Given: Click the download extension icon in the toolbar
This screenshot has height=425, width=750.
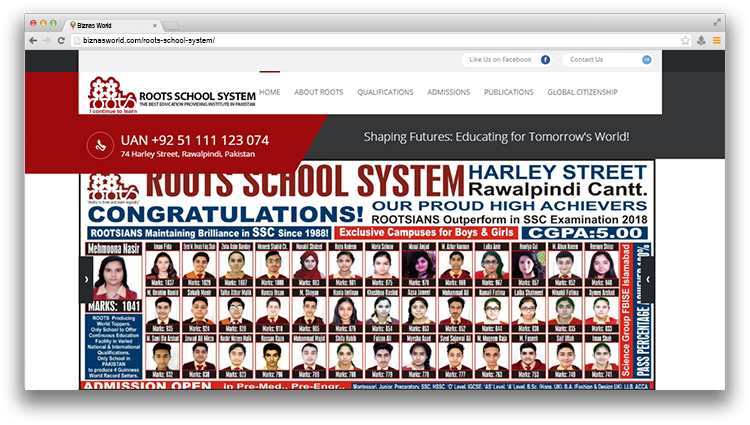Looking at the screenshot, I should [701, 40].
